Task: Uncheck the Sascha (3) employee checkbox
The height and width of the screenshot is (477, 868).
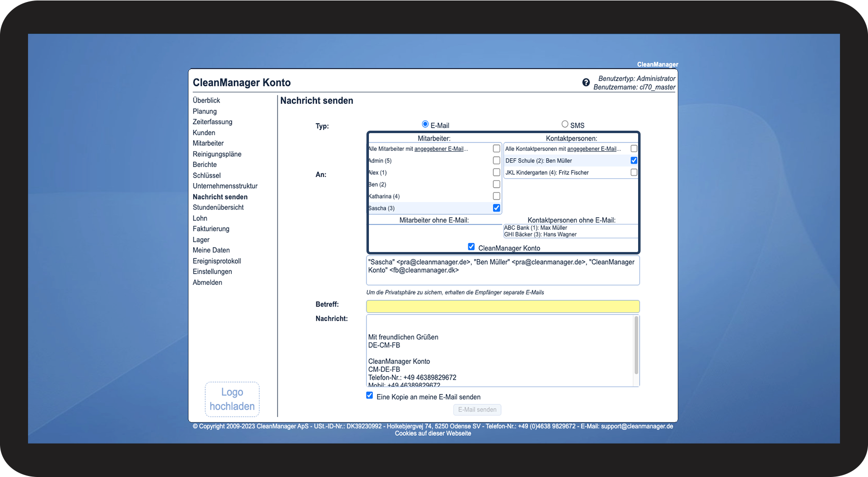Action: click(x=497, y=208)
